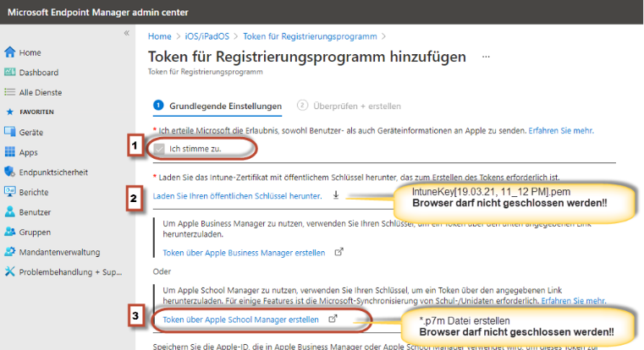The width and height of the screenshot is (644, 350).
Task: Toggle the 'Ich stimme zu' checkbox
Action: click(159, 149)
